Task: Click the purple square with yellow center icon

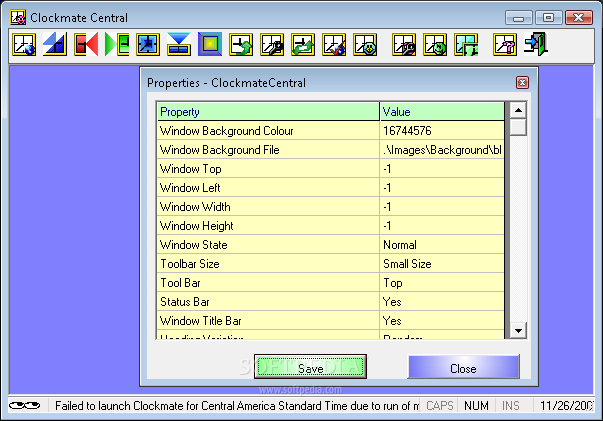Action: coord(210,45)
